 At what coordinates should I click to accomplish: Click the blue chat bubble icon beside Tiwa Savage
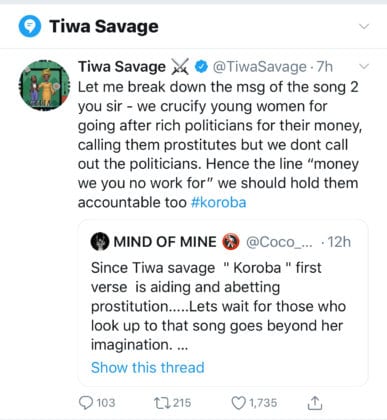(30, 26)
